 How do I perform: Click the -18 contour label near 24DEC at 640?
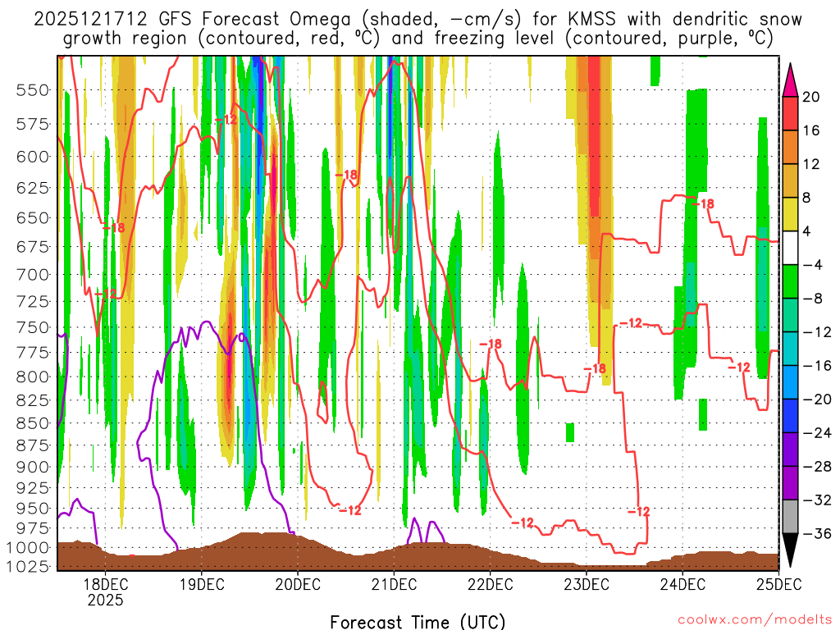click(x=703, y=203)
